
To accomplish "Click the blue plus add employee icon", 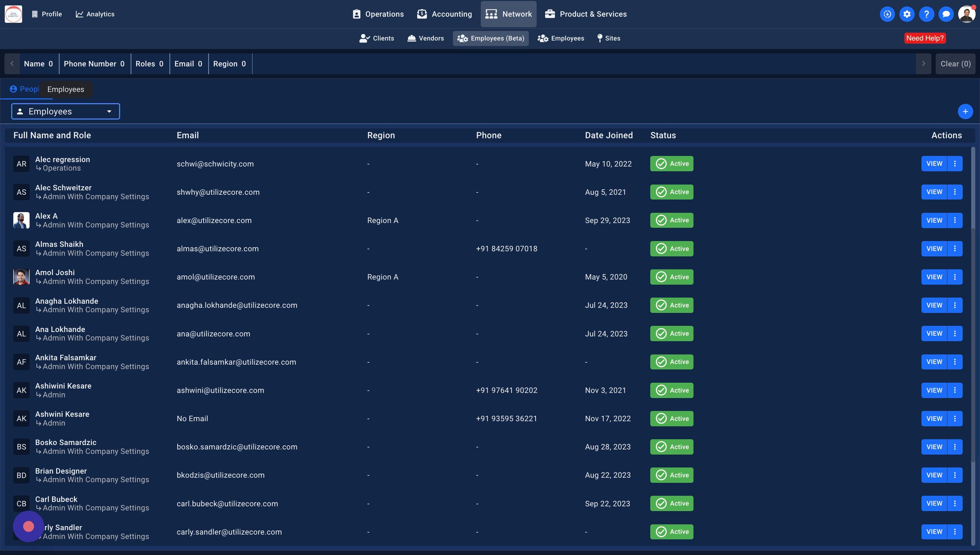I will 965,112.
